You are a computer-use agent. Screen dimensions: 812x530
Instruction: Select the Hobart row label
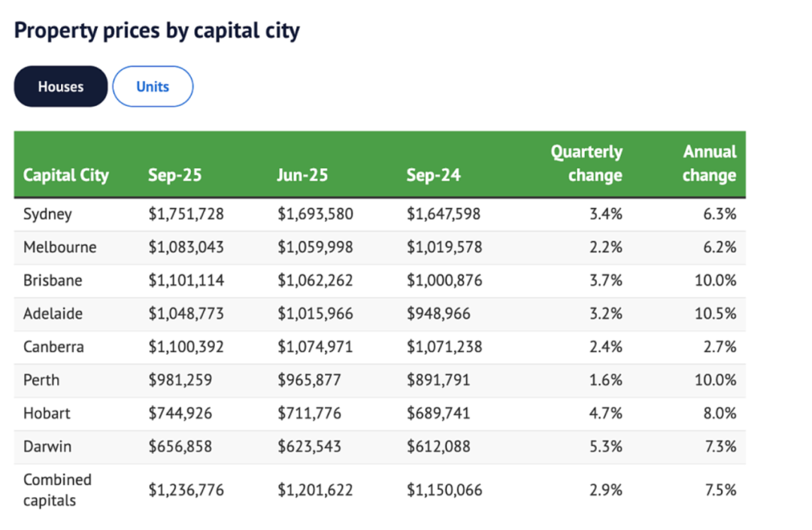46,413
